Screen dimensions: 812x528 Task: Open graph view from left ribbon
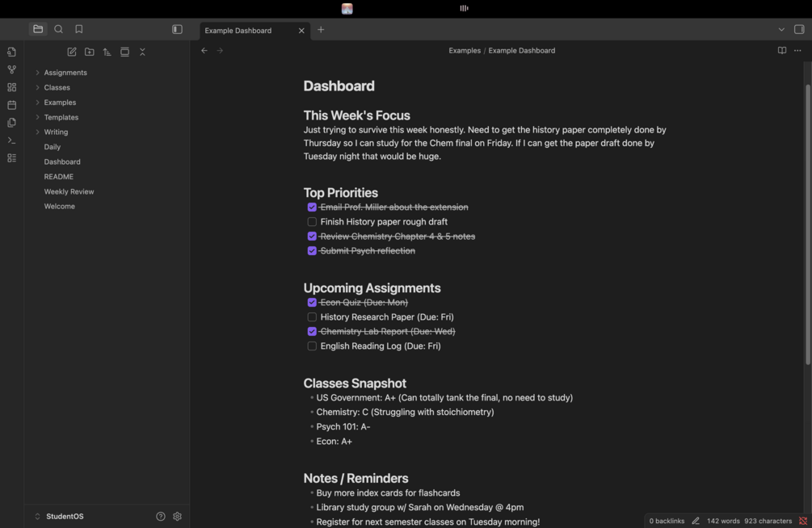point(11,69)
